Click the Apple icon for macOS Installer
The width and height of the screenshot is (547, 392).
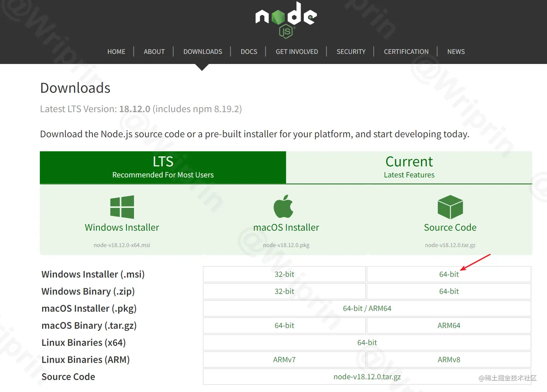(x=286, y=207)
